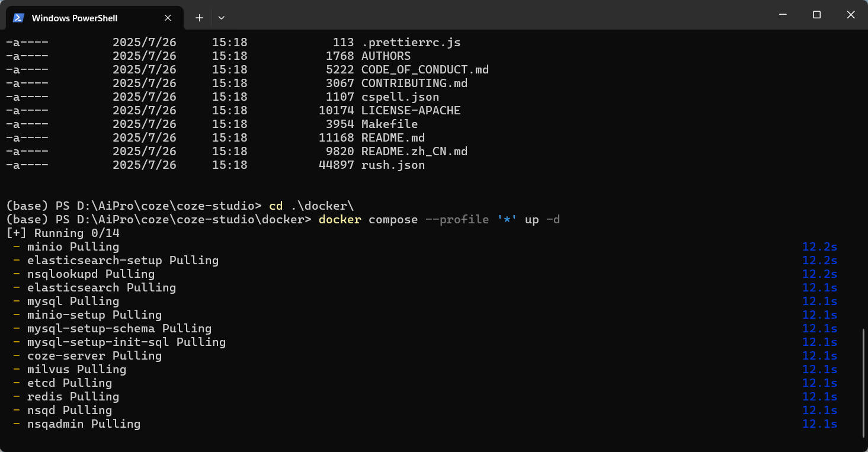The height and width of the screenshot is (452, 868).
Task: Click the nsqadmin Pulling line
Action: 84,424
